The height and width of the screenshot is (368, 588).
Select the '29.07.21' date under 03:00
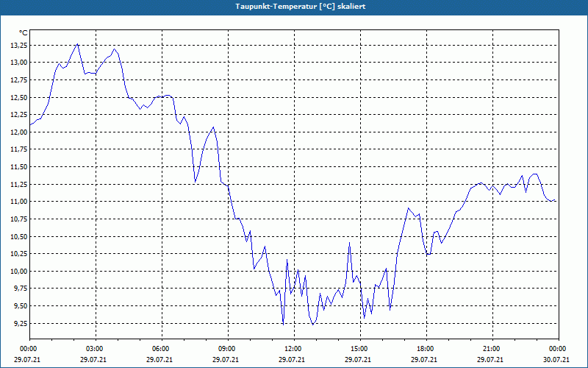click(x=94, y=360)
